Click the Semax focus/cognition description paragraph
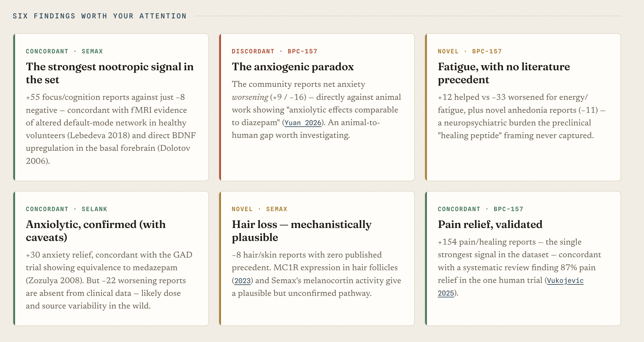The width and height of the screenshot is (644, 342). pos(111,129)
